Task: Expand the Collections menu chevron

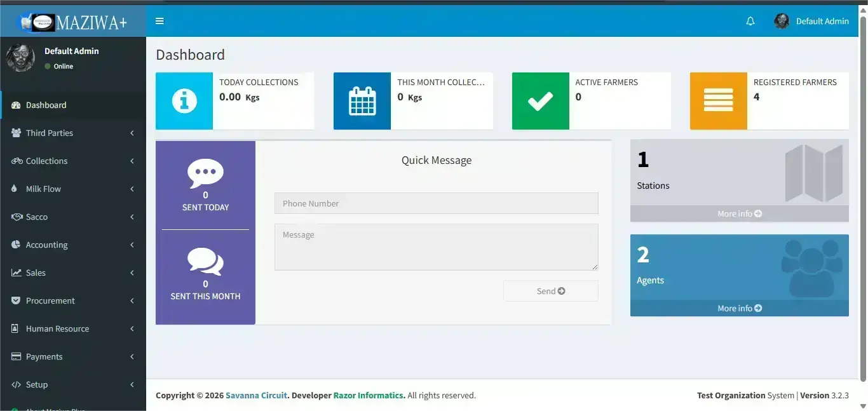Action: [132, 161]
